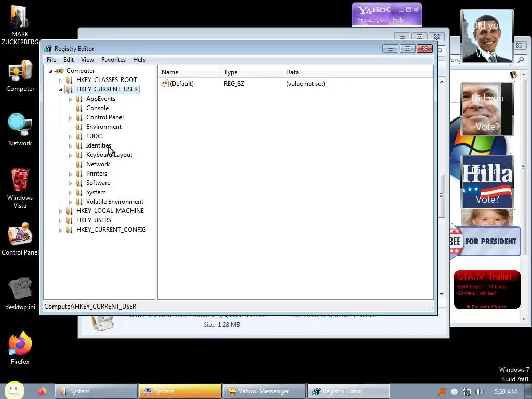532x399 pixels.
Task: Click the volume speaker tray icon
Action: click(x=479, y=392)
